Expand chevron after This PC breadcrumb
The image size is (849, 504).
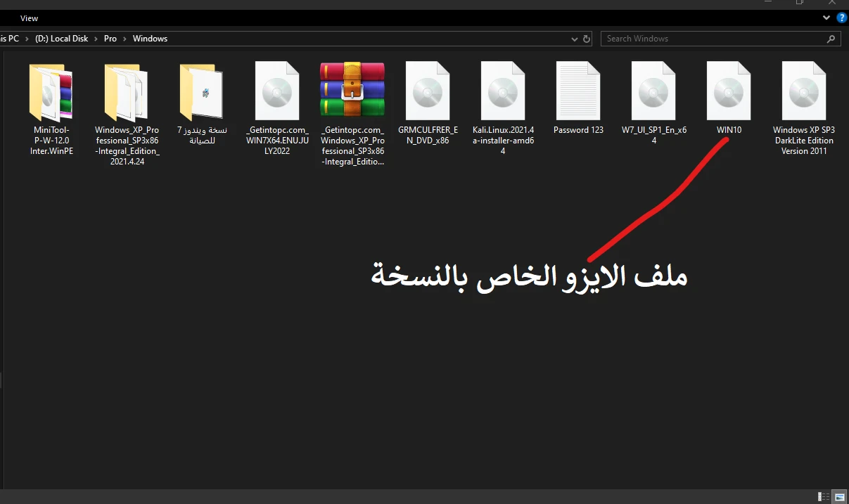click(26, 39)
